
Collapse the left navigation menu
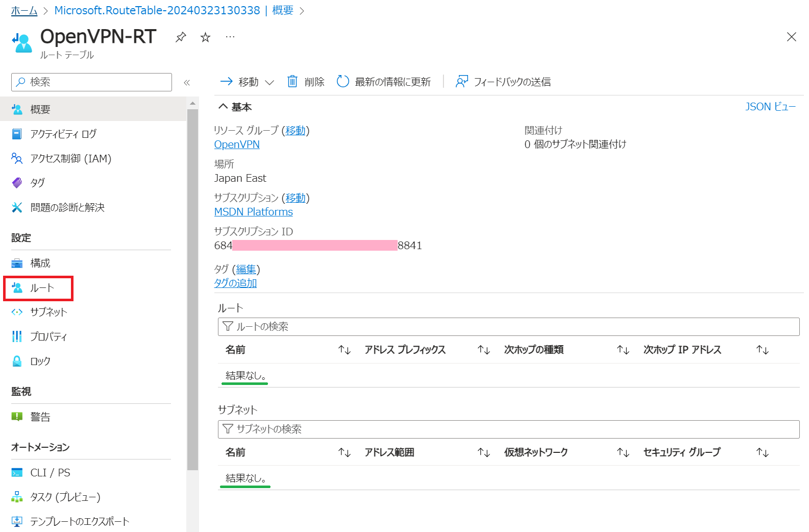coord(187,82)
